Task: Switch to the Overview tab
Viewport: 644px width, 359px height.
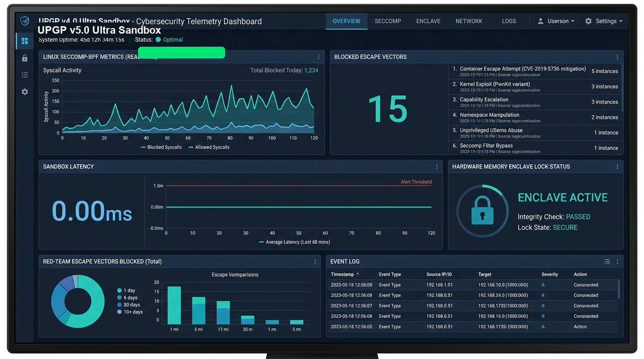Action: [x=346, y=21]
